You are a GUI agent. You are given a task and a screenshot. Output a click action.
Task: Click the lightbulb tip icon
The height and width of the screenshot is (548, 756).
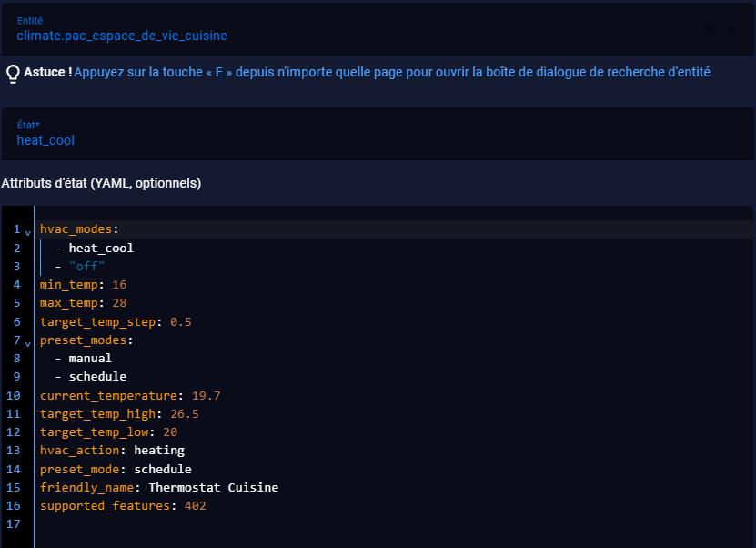pyautogui.click(x=13, y=74)
